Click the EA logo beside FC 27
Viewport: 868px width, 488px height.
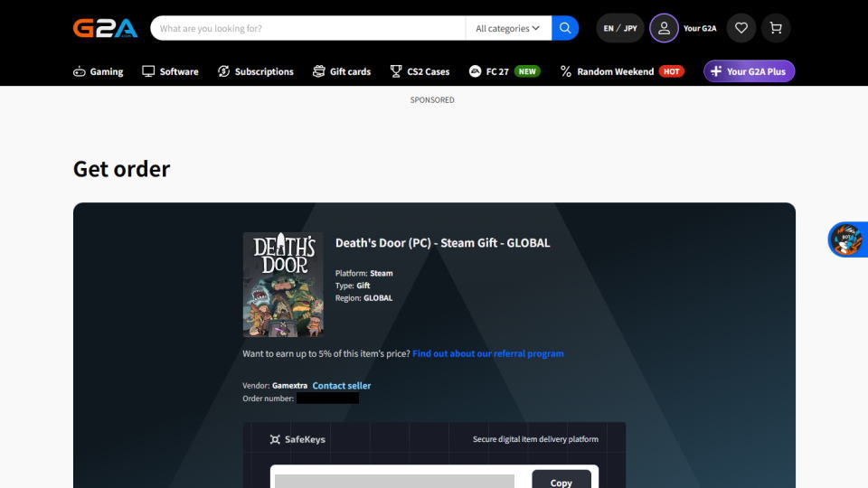click(475, 71)
